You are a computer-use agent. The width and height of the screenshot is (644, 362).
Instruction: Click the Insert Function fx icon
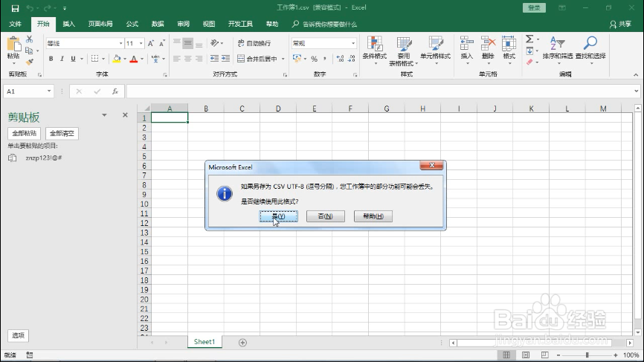[115, 91]
